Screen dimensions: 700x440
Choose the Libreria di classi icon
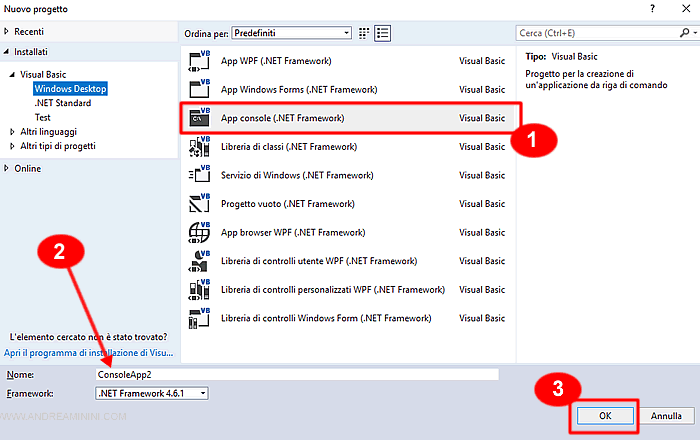coord(196,147)
